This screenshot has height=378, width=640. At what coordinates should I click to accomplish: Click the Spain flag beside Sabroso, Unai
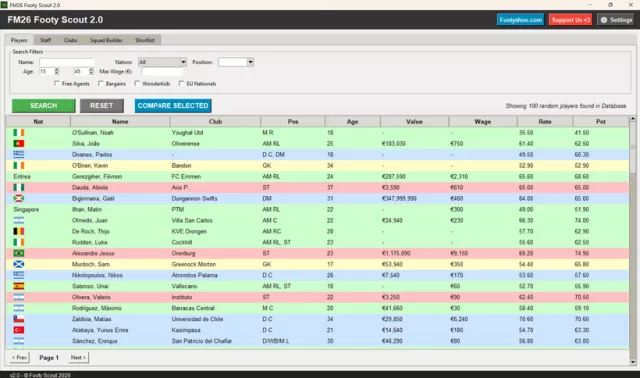pyautogui.click(x=19, y=286)
